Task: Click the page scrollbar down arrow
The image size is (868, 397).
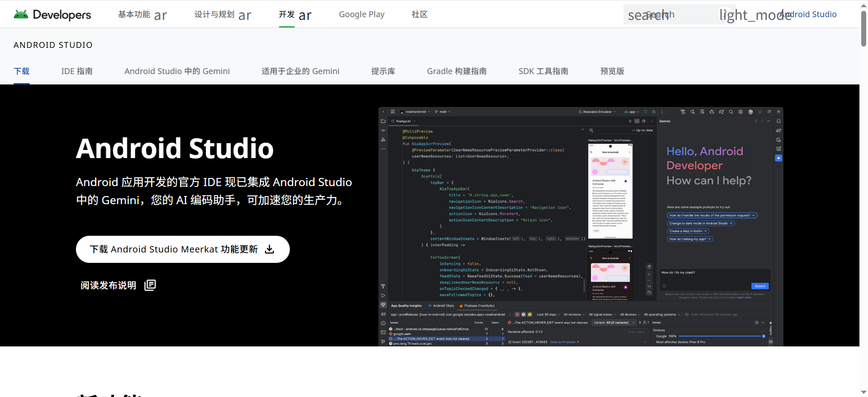Action: click(863, 393)
